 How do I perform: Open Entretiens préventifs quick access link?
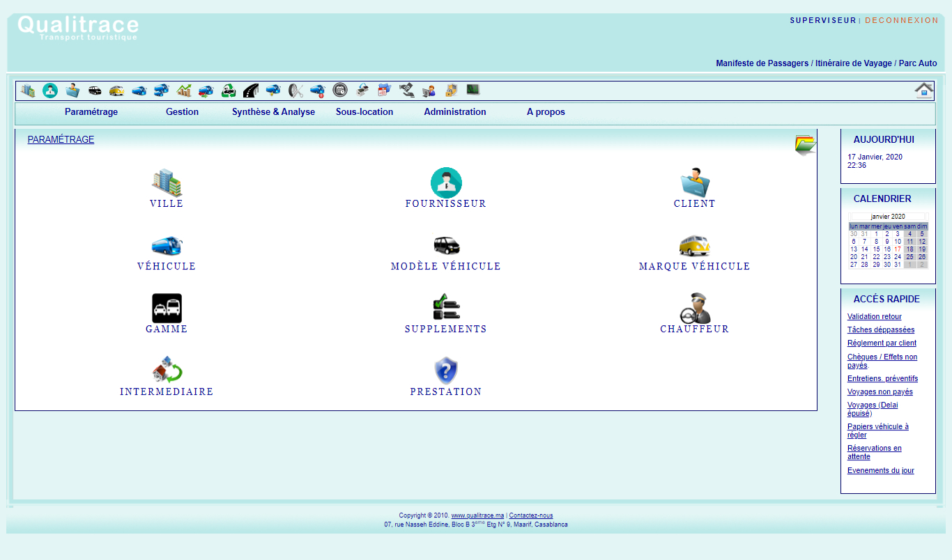pyautogui.click(x=882, y=379)
